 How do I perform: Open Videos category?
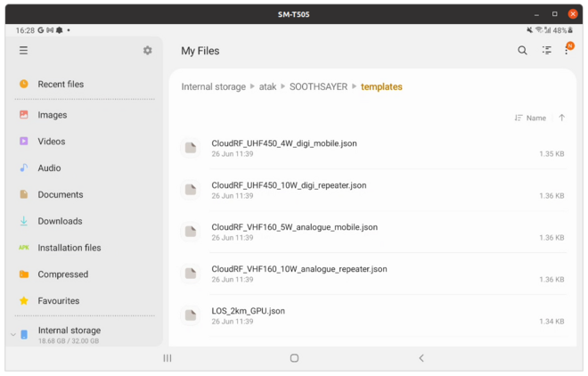coord(85,142)
